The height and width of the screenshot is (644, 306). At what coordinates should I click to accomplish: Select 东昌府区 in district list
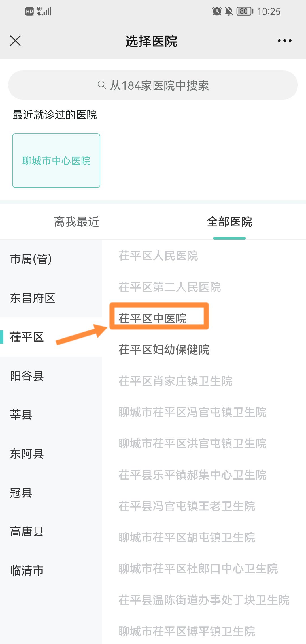[x=33, y=298]
